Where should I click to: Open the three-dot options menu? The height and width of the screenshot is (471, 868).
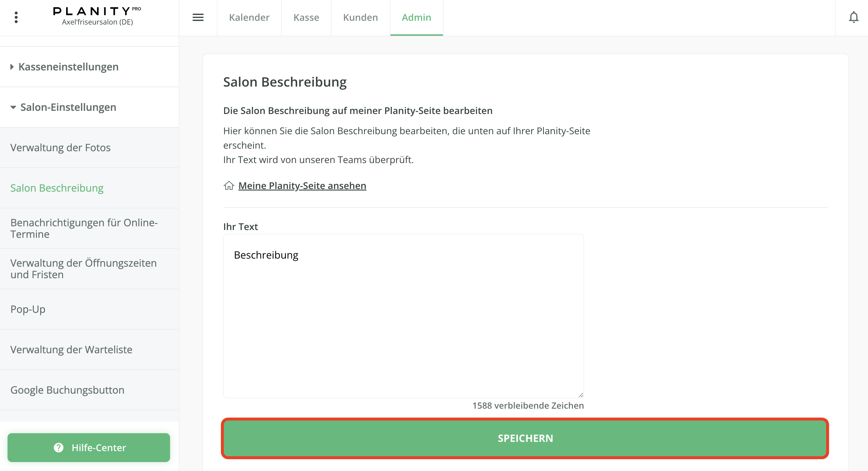click(x=16, y=17)
